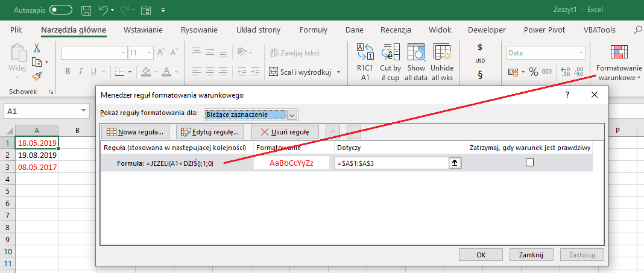Toggle Bold formatting
The width and height of the screenshot is (644, 273).
click(x=68, y=72)
